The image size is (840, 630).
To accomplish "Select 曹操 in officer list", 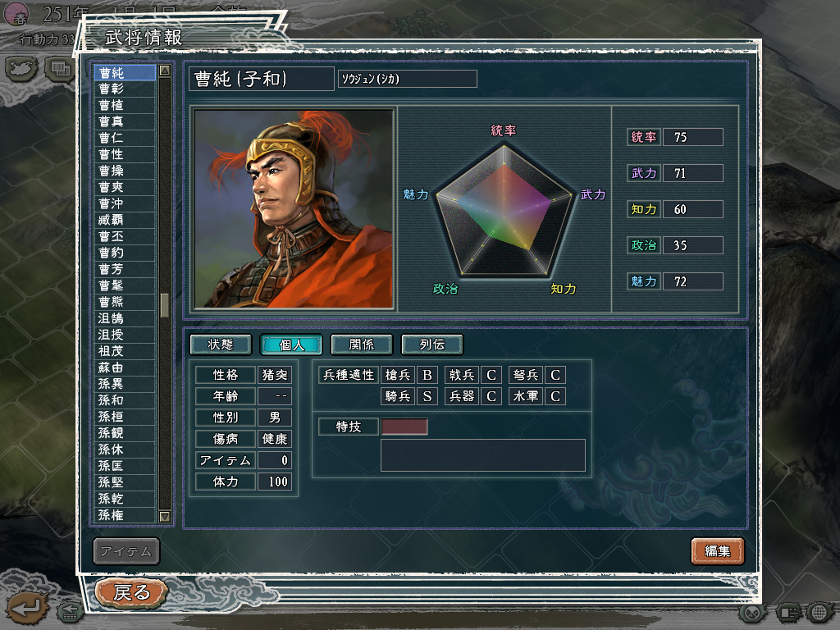I will pyautogui.click(x=125, y=171).
